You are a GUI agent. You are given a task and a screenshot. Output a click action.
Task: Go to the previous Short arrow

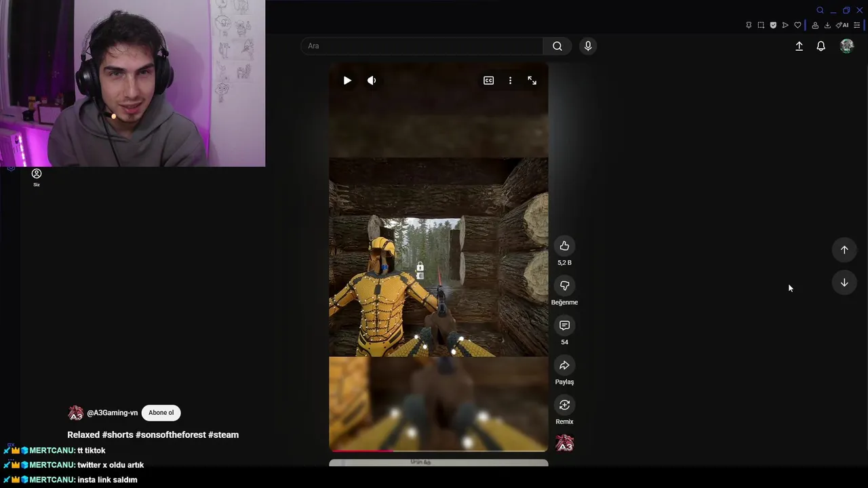[x=844, y=249]
